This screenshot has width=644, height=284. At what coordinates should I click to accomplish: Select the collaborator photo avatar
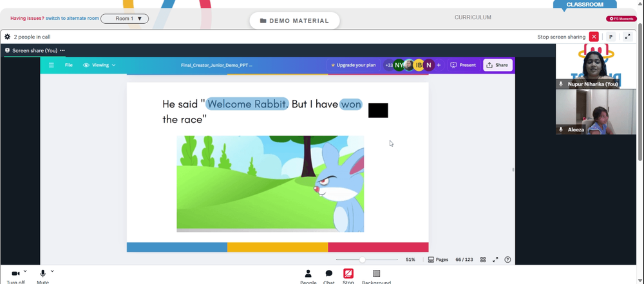point(409,65)
